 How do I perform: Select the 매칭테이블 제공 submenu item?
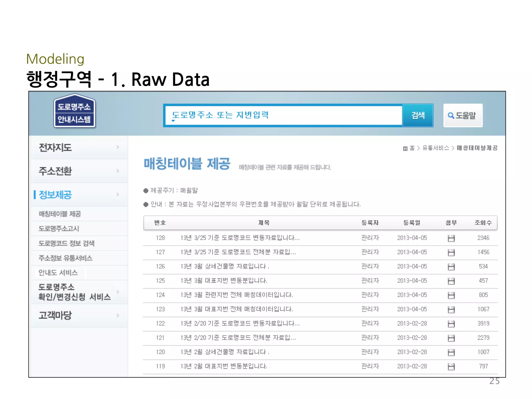(60, 214)
